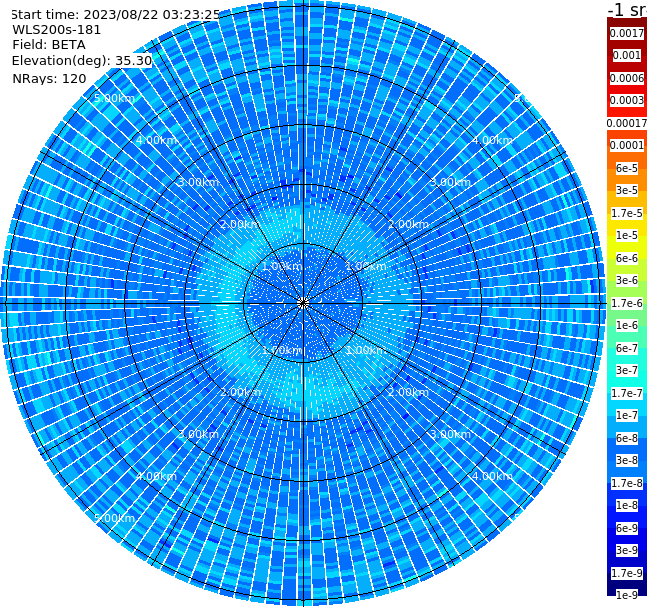Click the 6e-5 colorbar label

click(627, 168)
